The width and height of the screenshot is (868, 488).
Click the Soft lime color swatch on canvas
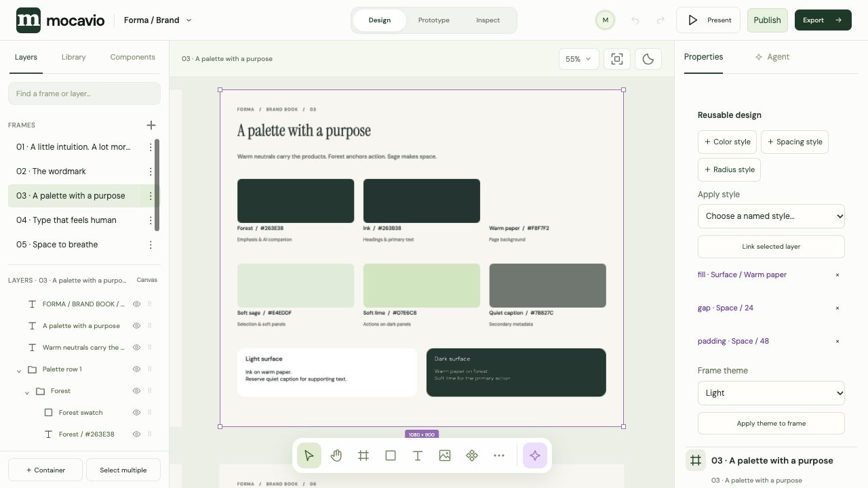pyautogui.click(x=422, y=286)
